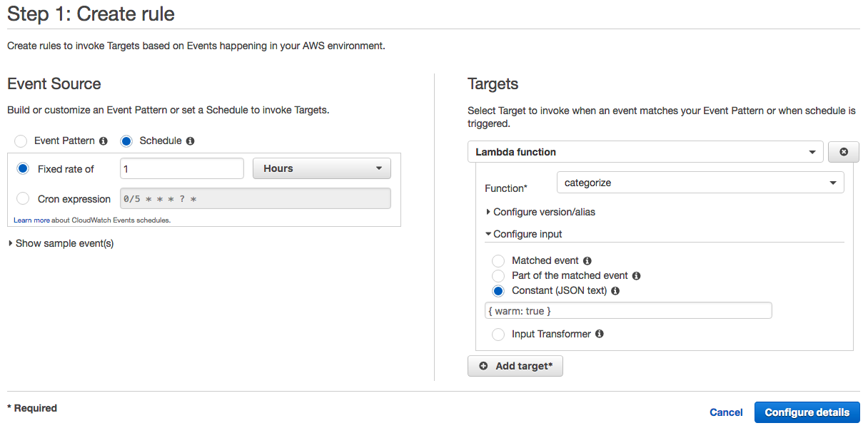Click the info icon next to Event Pattern
Image resolution: width=868 pixels, height=443 pixels.
coord(104,141)
